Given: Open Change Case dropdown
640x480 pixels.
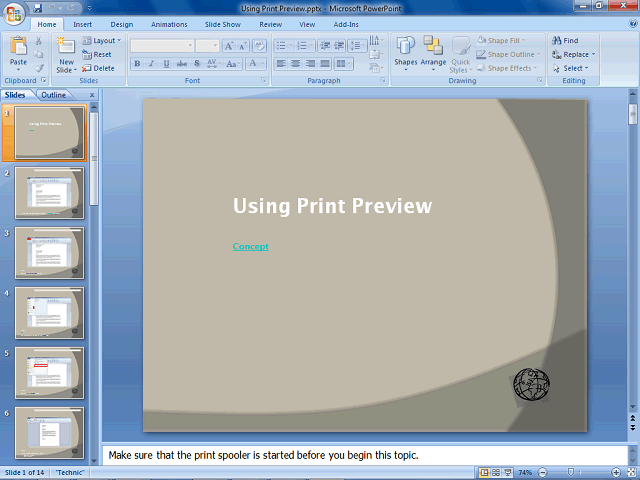Looking at the screenshot, I should coord(233,64).
